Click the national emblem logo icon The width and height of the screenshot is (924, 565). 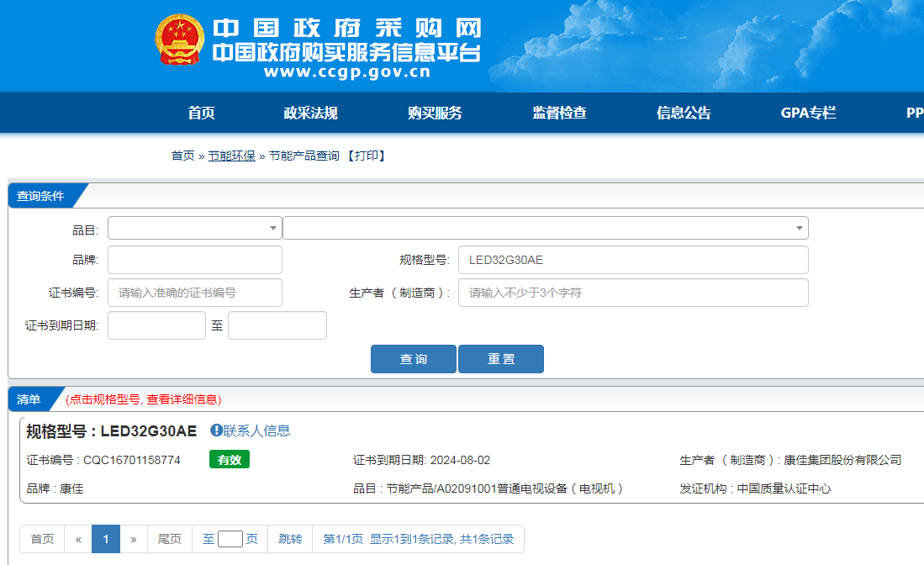[180, 40]
